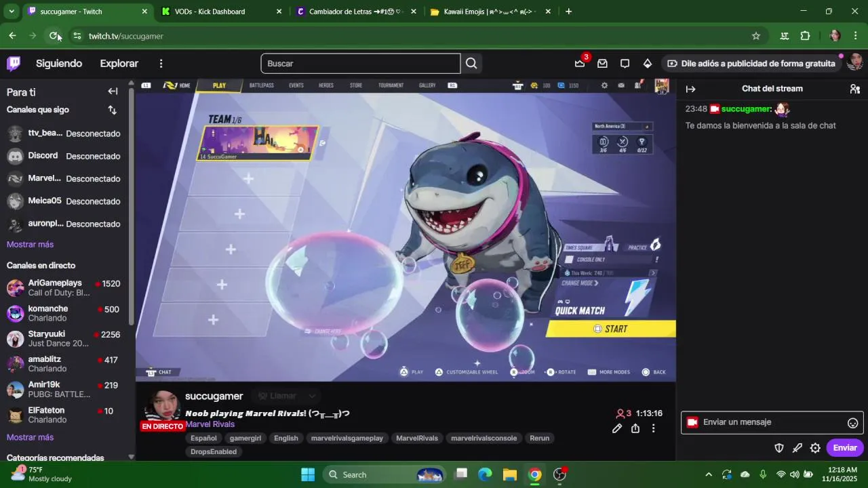Open the Marvel Rivals category link

pos(210,424)
